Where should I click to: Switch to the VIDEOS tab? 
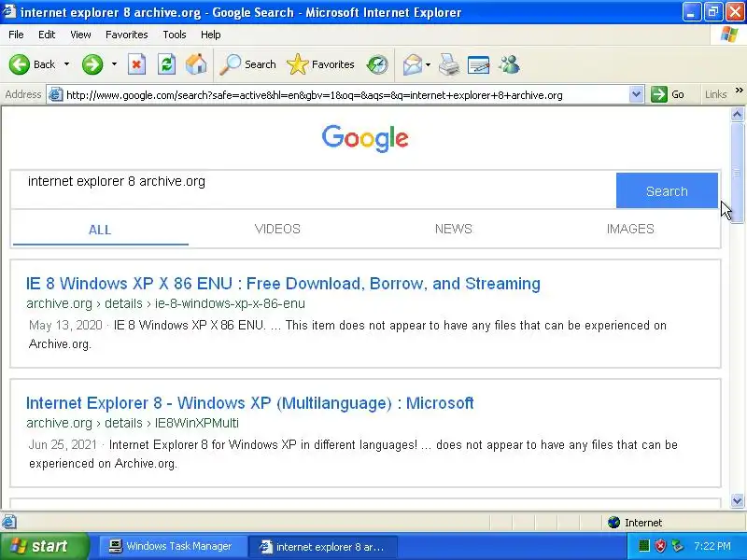coord(277,229)
